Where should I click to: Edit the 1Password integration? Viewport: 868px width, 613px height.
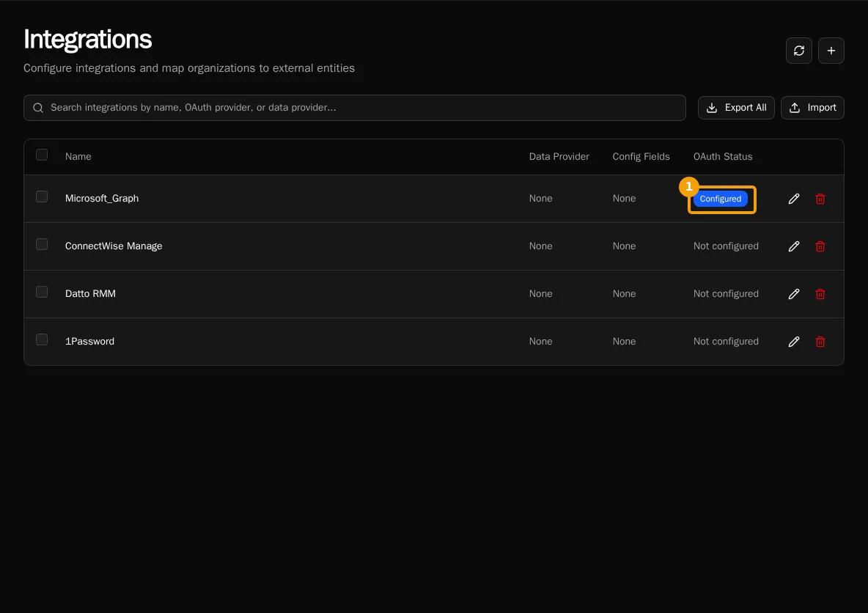click(794, 342)
